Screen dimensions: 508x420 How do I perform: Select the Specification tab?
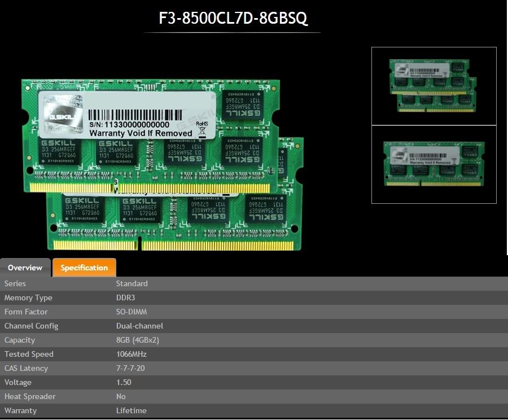(x=84, y=268)
